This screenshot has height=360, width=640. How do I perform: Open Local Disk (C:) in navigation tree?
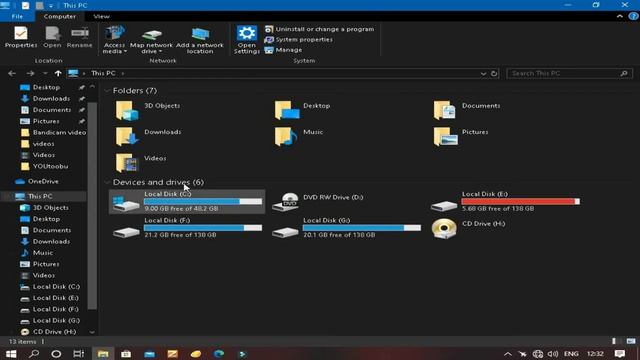[x=50, y=287]
